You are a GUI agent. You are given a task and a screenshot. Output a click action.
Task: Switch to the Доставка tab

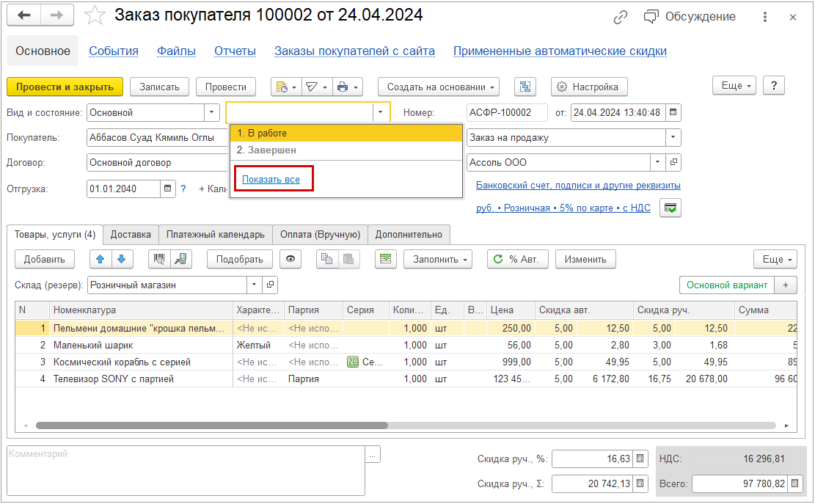[x=131, y=235]
